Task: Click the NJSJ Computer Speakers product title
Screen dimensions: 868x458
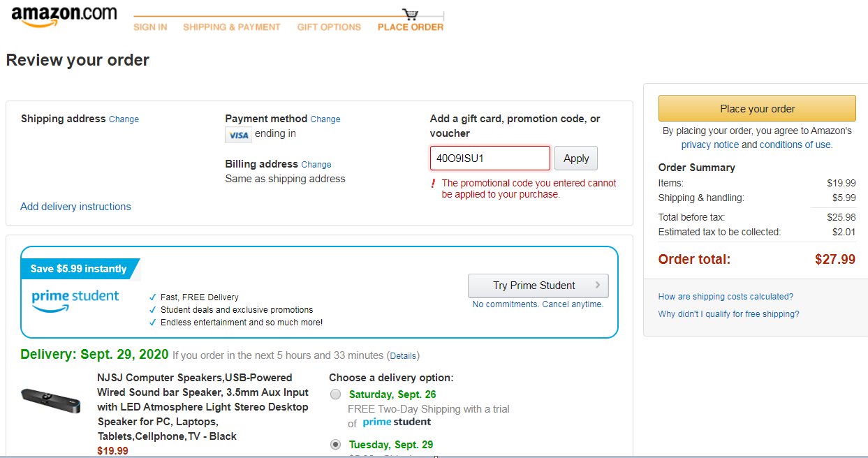Action: (203, 407)
